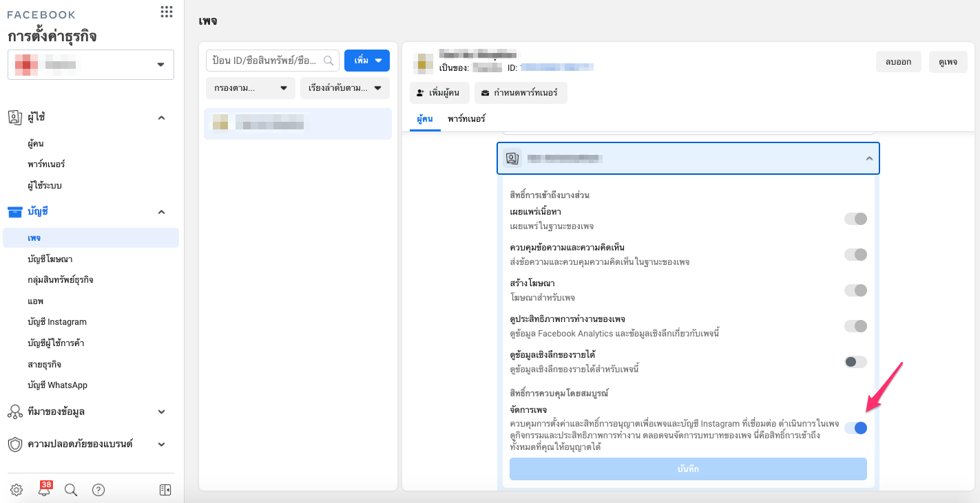Switch to the ผู้คน tab
The width and height of the screenshot is (980, 503).
[425, 119]
